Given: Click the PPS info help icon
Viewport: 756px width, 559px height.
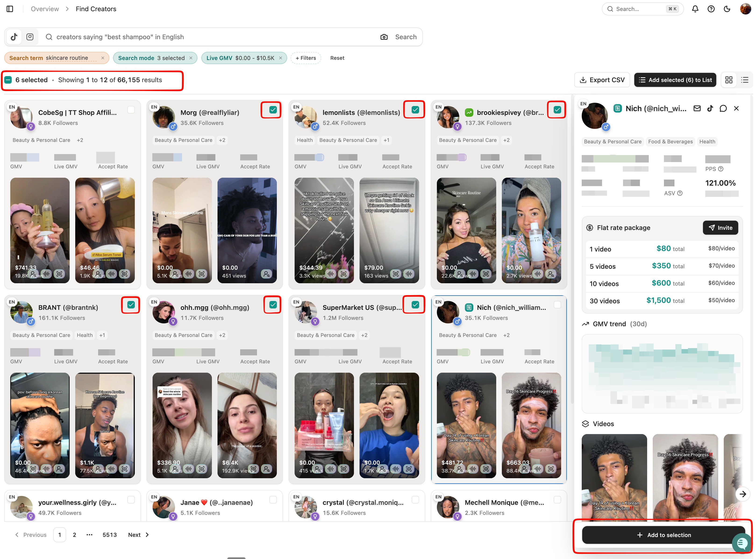Looking at the screenshot, I should tap(721, 169).
